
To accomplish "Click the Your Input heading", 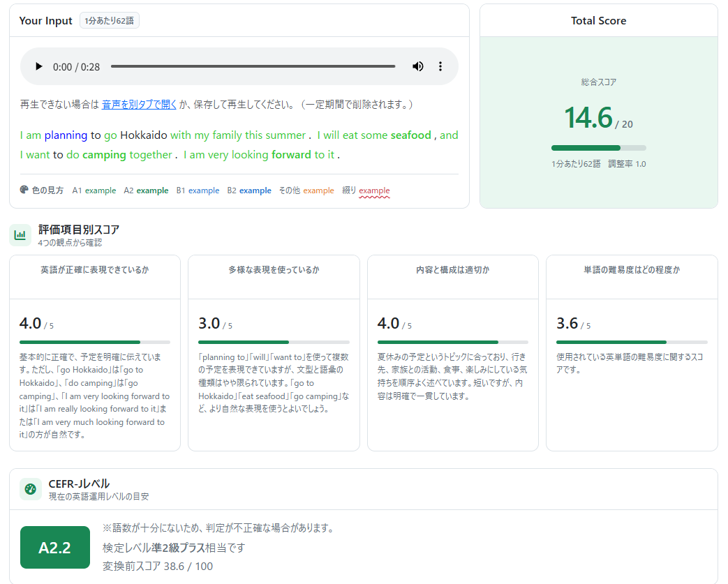I will coord(45,21).
